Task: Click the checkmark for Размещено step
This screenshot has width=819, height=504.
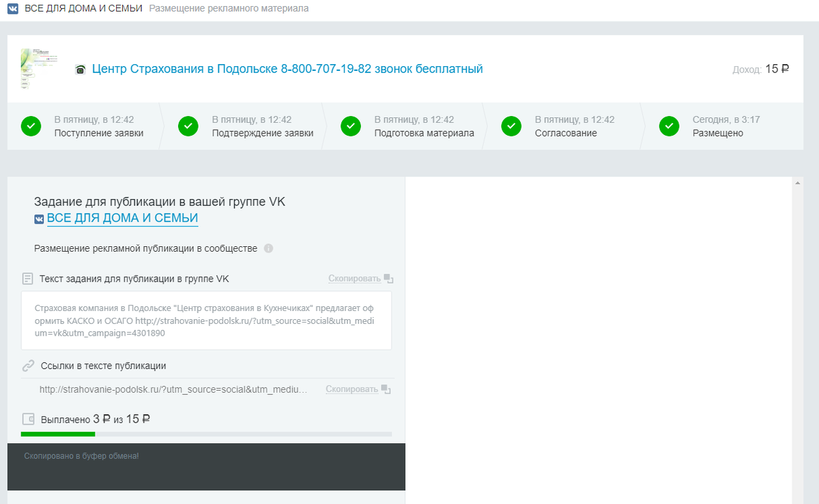Action: pyautogui.click(x=669, y=126)
